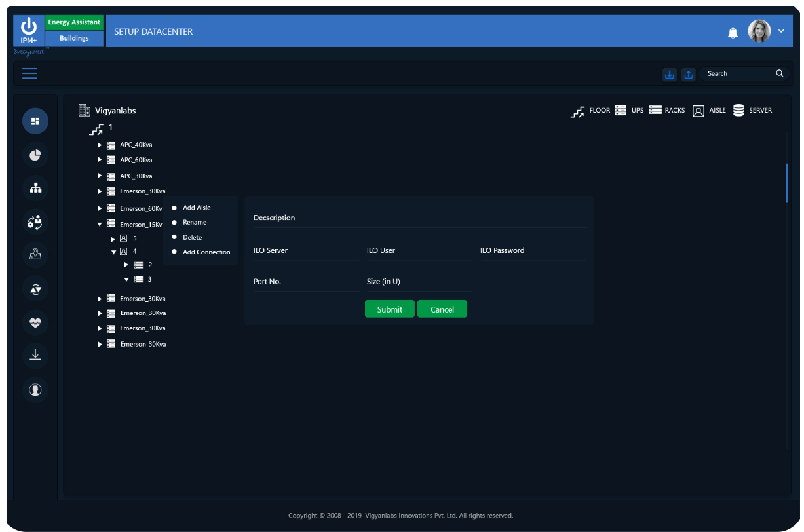Switch to Buildings tab
The height and width of the screenshot is (532, 804).
pos(74,38)
